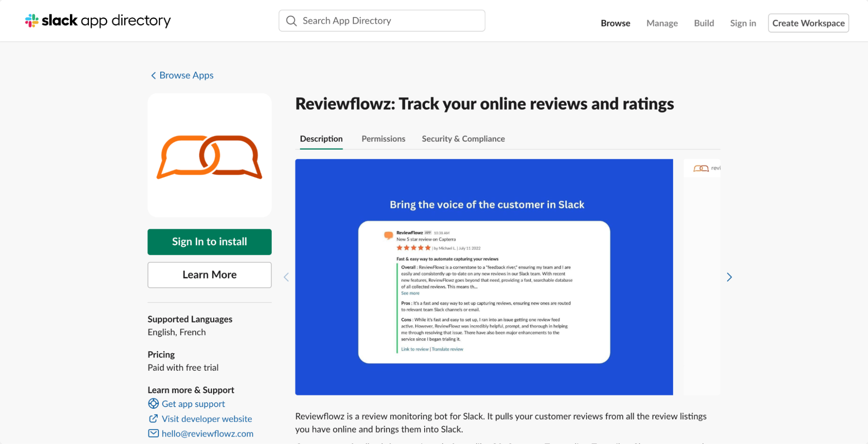This screenshot has height=444, width=868.
Task: Open the Manage menu item
Action: coord(662,23)
